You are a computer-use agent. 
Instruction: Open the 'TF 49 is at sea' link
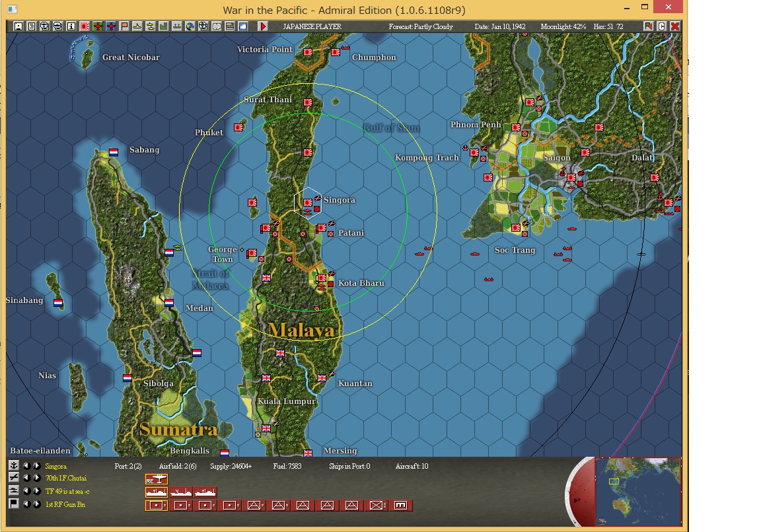(x=67, y=491)
